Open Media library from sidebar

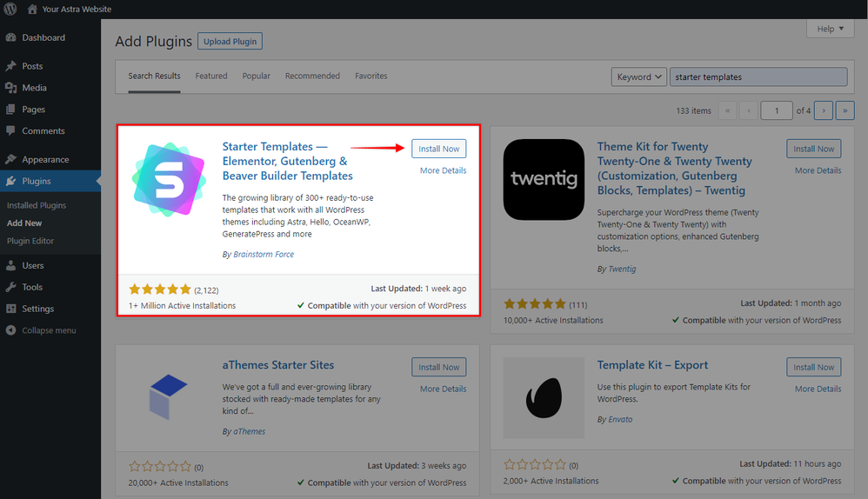point(34,88)
